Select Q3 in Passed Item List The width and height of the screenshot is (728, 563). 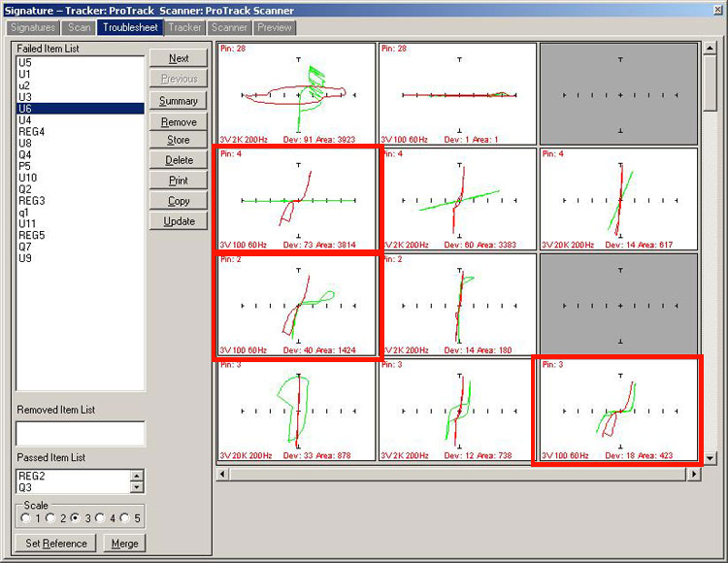click(x=75, y=488)
